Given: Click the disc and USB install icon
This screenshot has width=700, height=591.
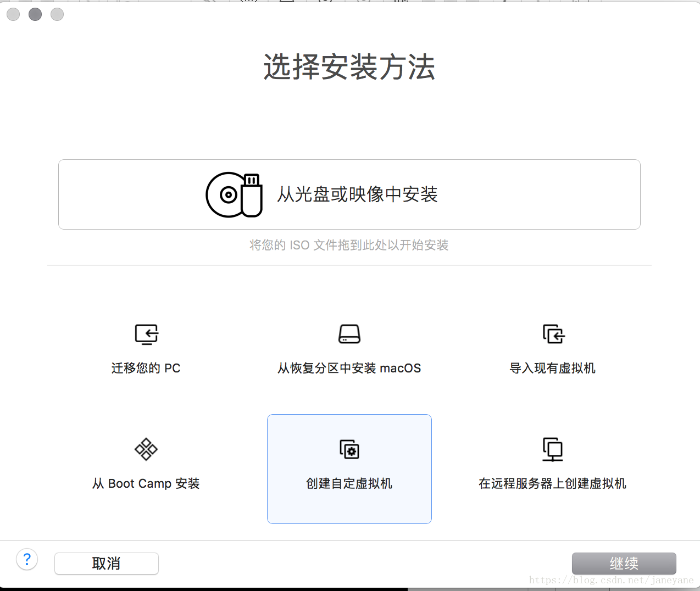Looking at the screenshot, I should [x=234, y=195].
